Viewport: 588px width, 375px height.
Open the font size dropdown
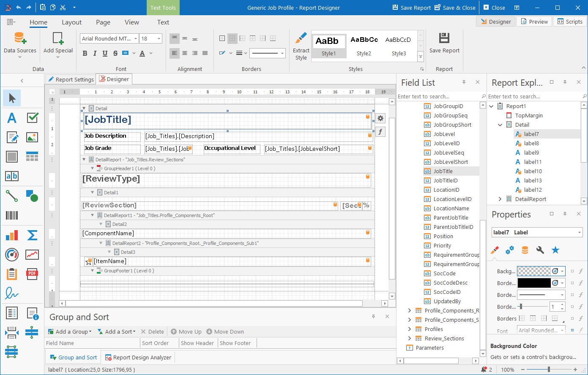[159, 38]
